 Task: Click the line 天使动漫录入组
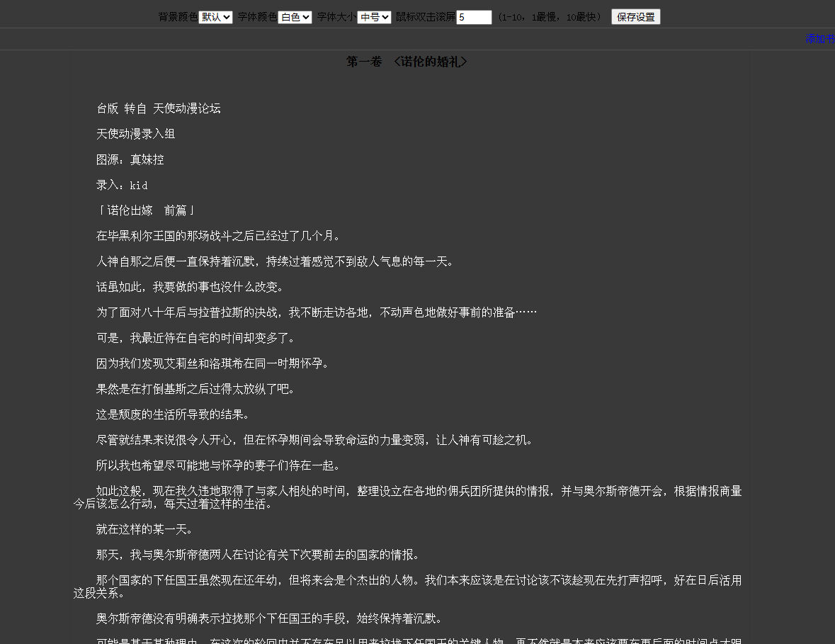click(x=135, y=134)
